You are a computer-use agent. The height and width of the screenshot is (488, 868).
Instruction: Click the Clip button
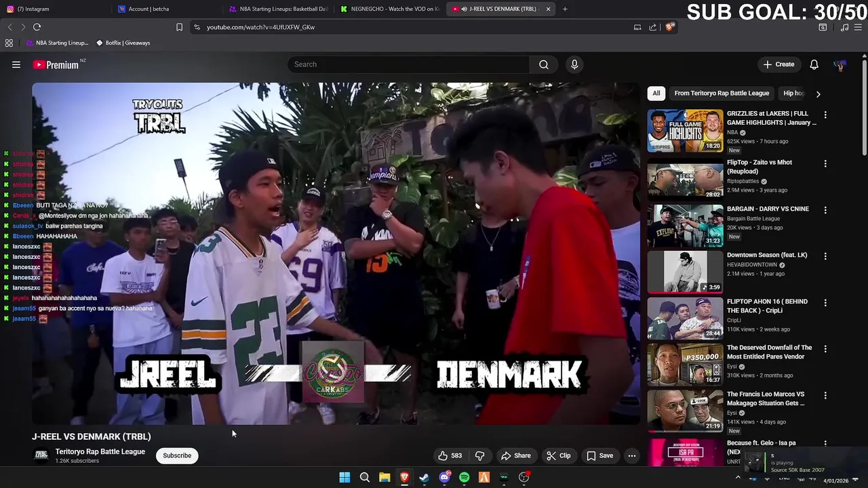(559, 455)
